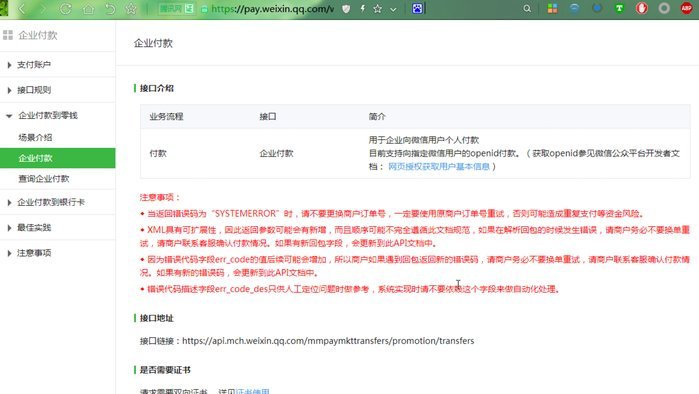This screenshot has height=394, width=699.
Task: Click the green lock secure-site icon
Action: [204, 9]
